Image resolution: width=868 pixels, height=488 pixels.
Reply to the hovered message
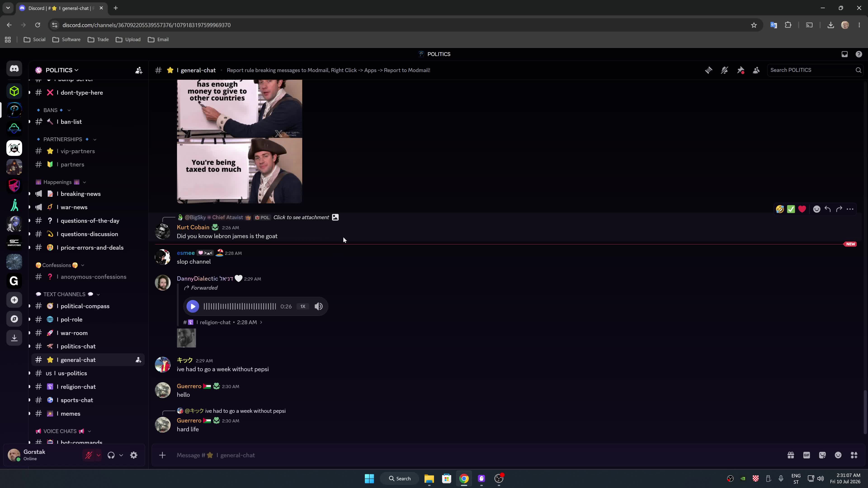point(828,209)
